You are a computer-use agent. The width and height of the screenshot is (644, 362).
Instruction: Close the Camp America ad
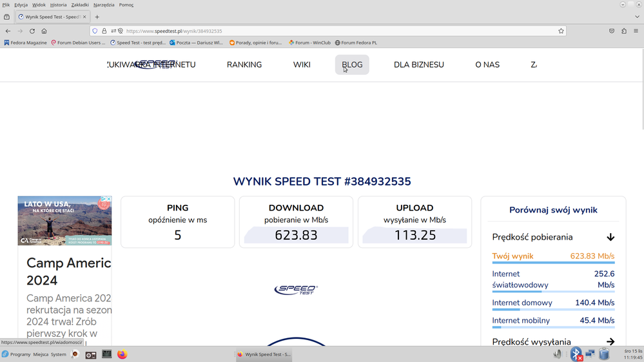click(x=109, y=198)
